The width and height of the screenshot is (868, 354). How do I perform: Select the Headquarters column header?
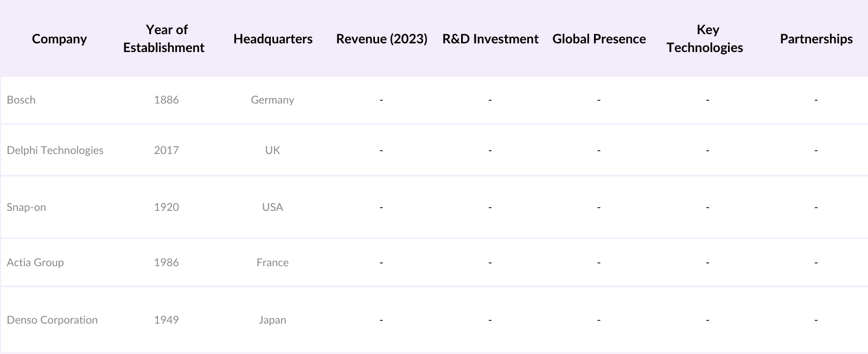tap(273, 39)
